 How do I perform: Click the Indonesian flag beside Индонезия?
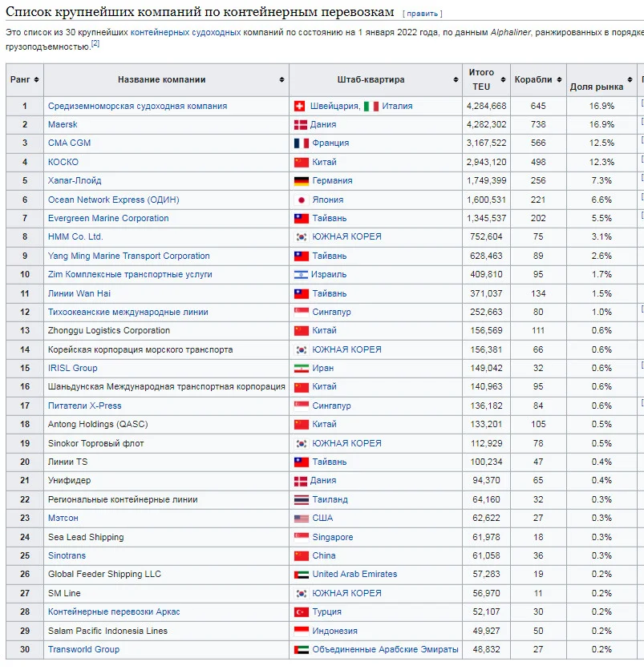(302, 631)
